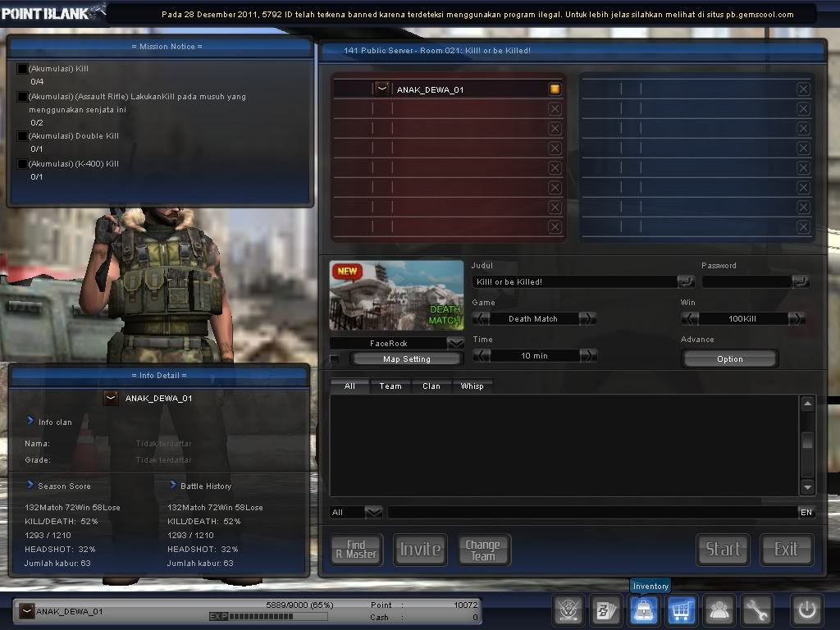
Task: Click the EXP progress bar
Action: point(268,617)
